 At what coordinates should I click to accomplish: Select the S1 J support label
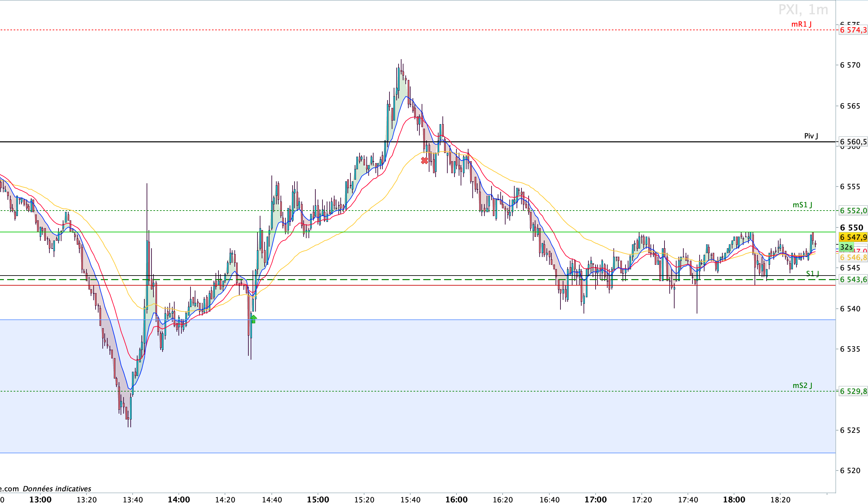point(812,274)
